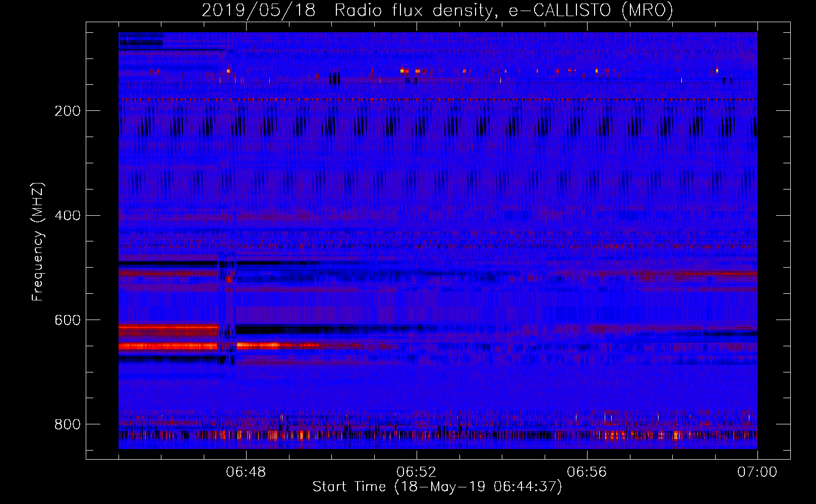This screenshot has width=816, height=504.
Task: Click the Y-axis label 'Frequency (MHZ)'
Action: pos(38,241)
